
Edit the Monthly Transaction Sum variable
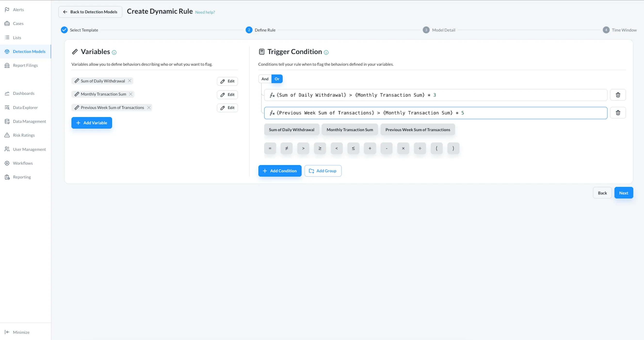click(x=227, y=95)
